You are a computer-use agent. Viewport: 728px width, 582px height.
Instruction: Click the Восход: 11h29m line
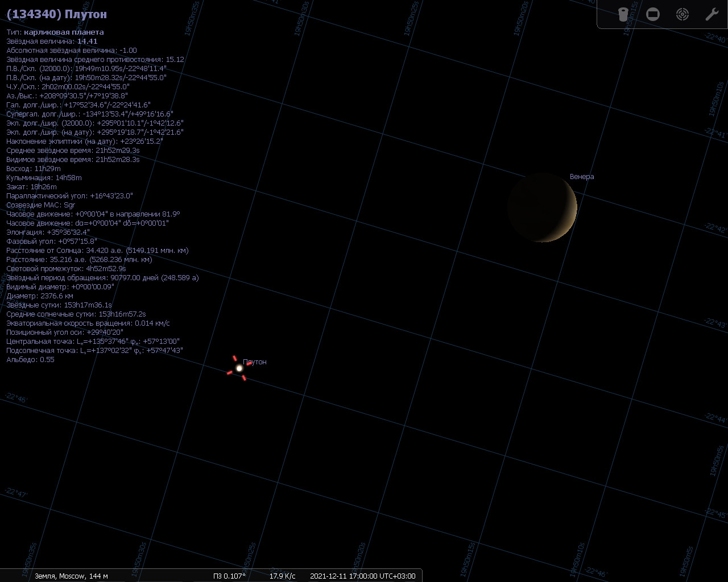pos(34,169)
